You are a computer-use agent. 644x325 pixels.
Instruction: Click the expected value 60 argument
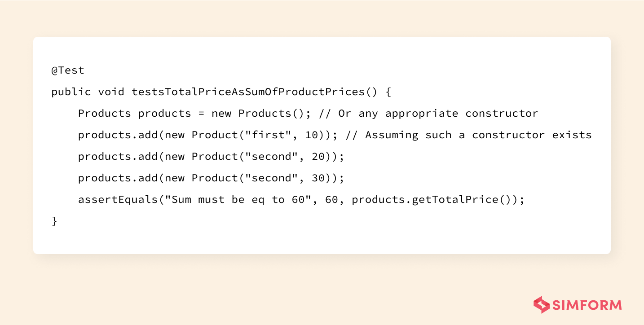click(x=331, y=200)
